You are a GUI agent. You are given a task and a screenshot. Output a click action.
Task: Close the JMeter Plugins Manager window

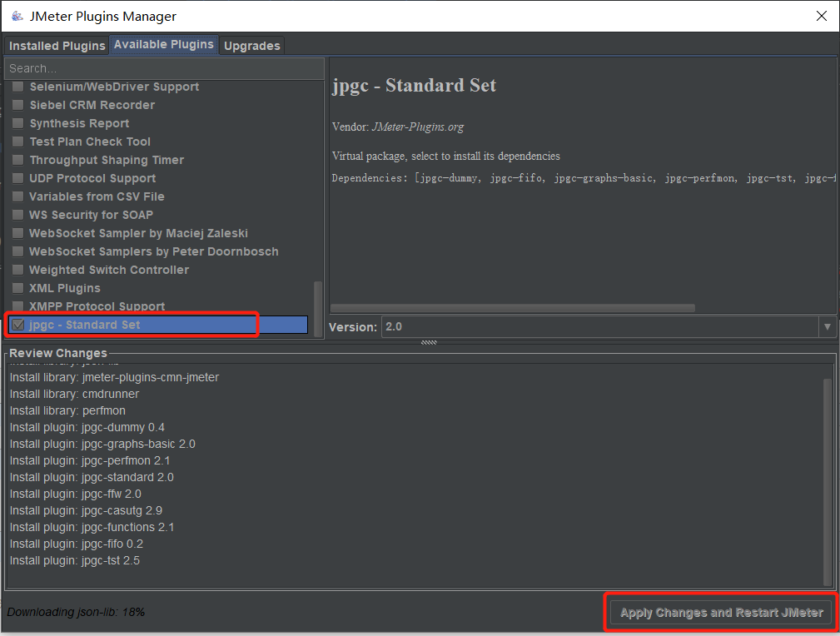click(821, 16)
